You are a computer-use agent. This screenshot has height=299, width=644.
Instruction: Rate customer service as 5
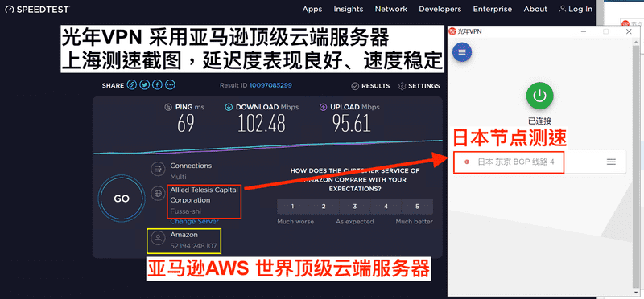coord(417,207)
